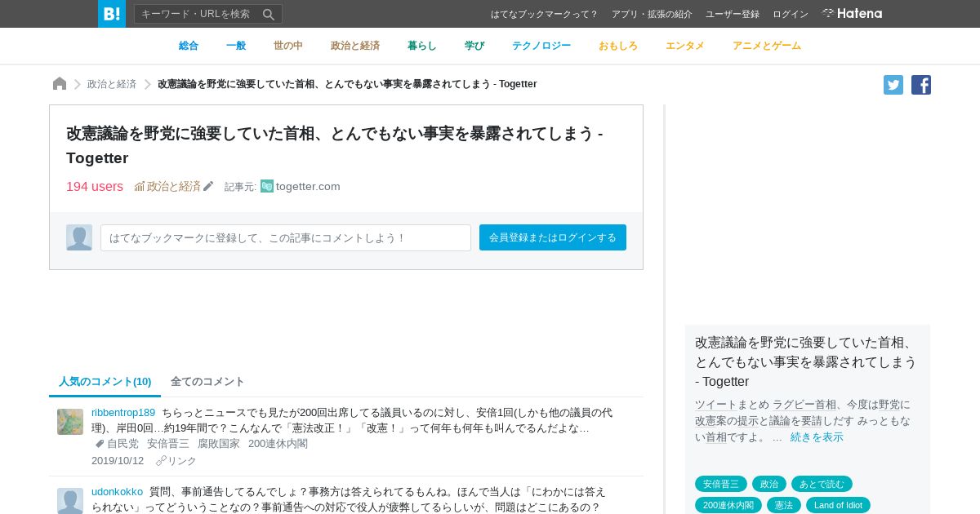This screenshot has height=514, width=980.
Task: Click the 安倍晋三 comment tag
Action: point(168,444)
